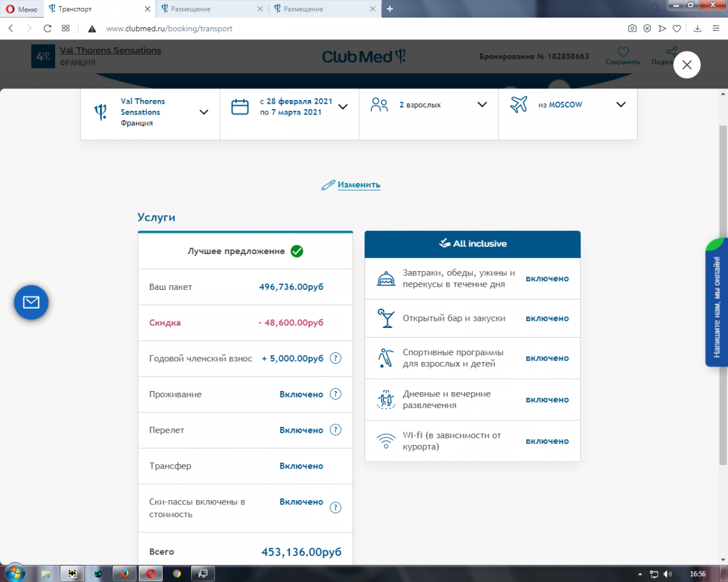The height and width of the screenshot is (582, 728).
Task: Reload the current page
Action: 47,28
